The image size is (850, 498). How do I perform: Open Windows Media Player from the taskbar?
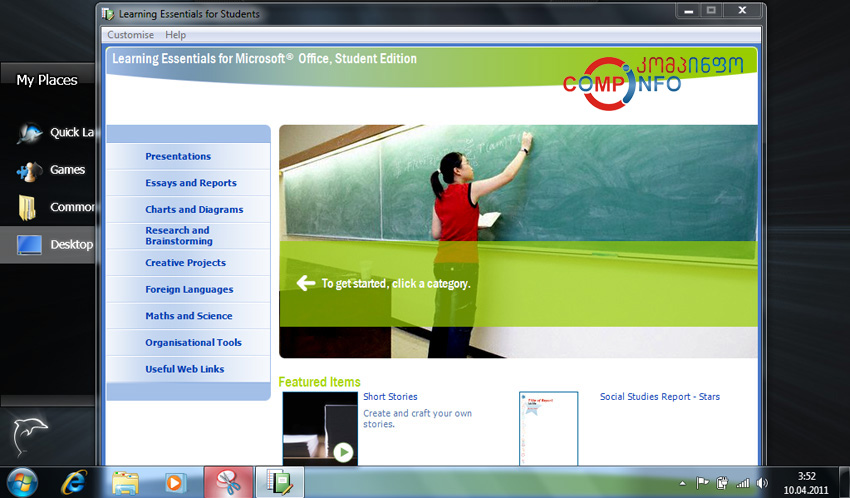(175, 482)
